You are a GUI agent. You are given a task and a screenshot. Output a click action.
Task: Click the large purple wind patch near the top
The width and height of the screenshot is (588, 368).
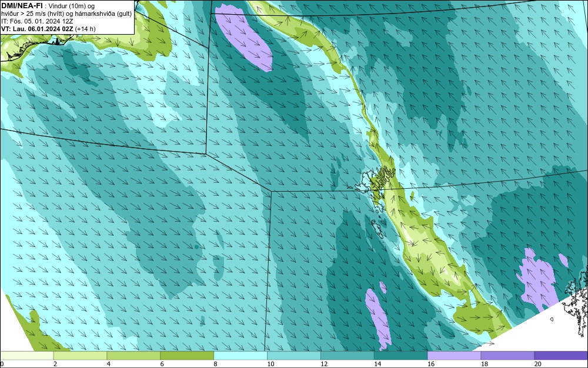tap(244, 36)
